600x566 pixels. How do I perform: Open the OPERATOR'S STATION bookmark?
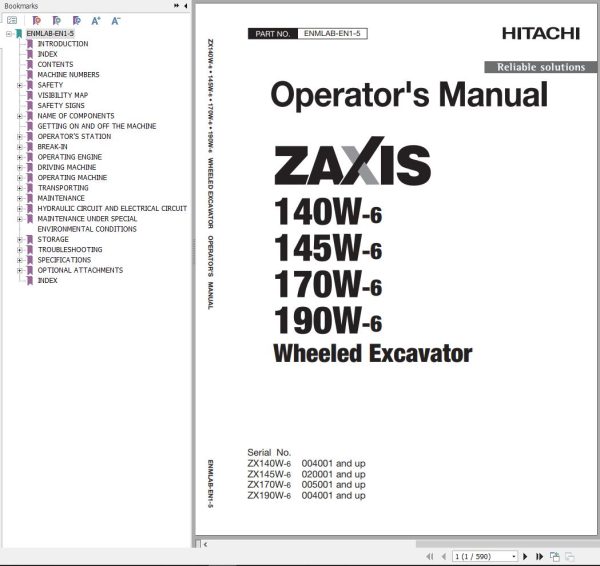[x=74, y=137]
